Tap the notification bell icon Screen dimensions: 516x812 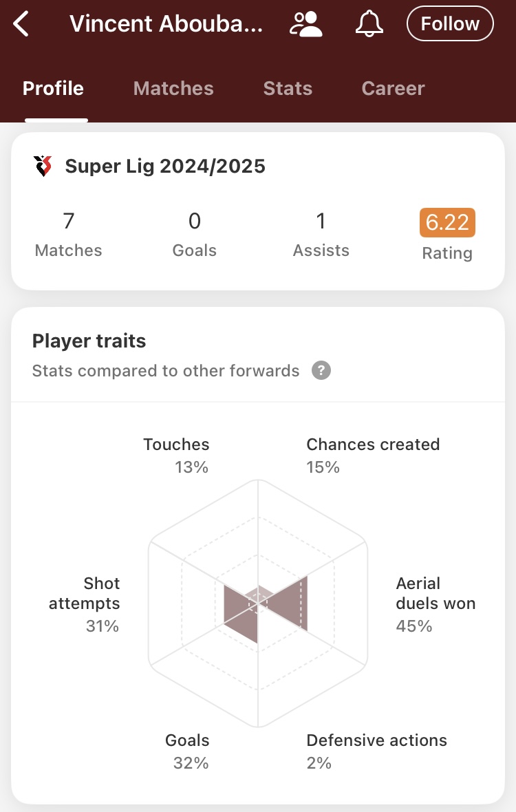[369, 24]
